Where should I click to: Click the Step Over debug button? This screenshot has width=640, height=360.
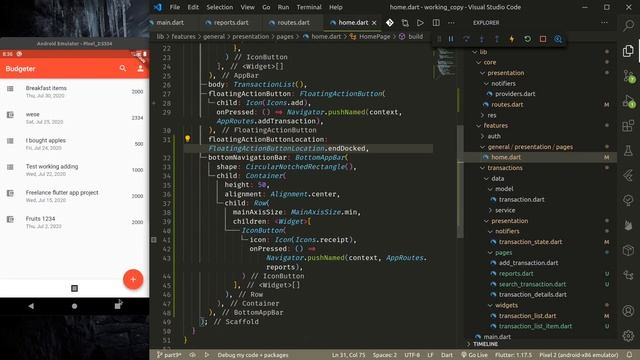tap(466, 39)
